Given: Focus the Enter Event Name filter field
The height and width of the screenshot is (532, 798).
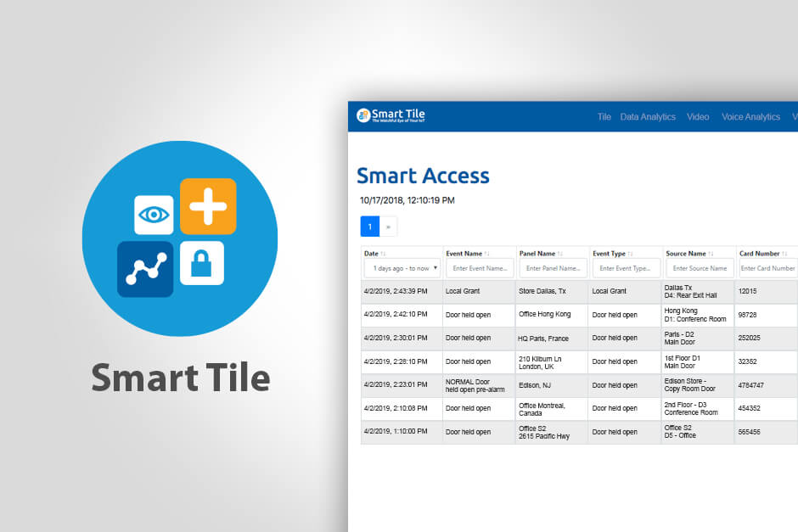Looking at the screenshot, I should pyautogui.click(x=480, y=268).
